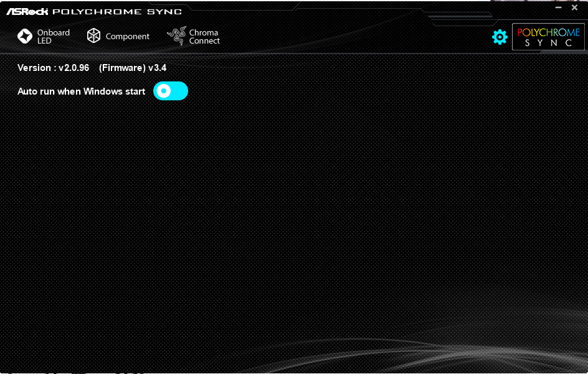The width and height of the screenshot is (588, 374).
Task: Switch to the Component tab
Action: pyautogui.click(x=118, y=36)
